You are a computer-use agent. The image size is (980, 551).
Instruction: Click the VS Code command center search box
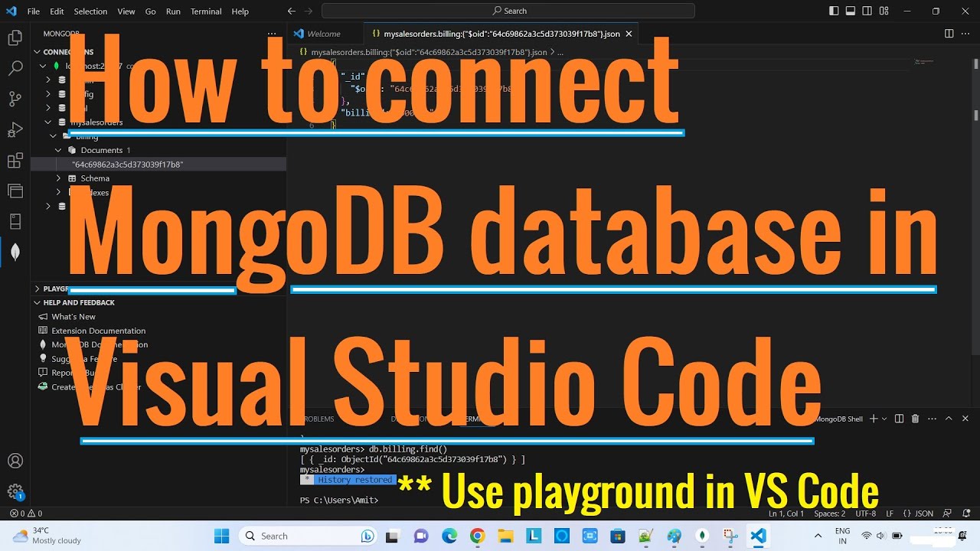point(508,11)
